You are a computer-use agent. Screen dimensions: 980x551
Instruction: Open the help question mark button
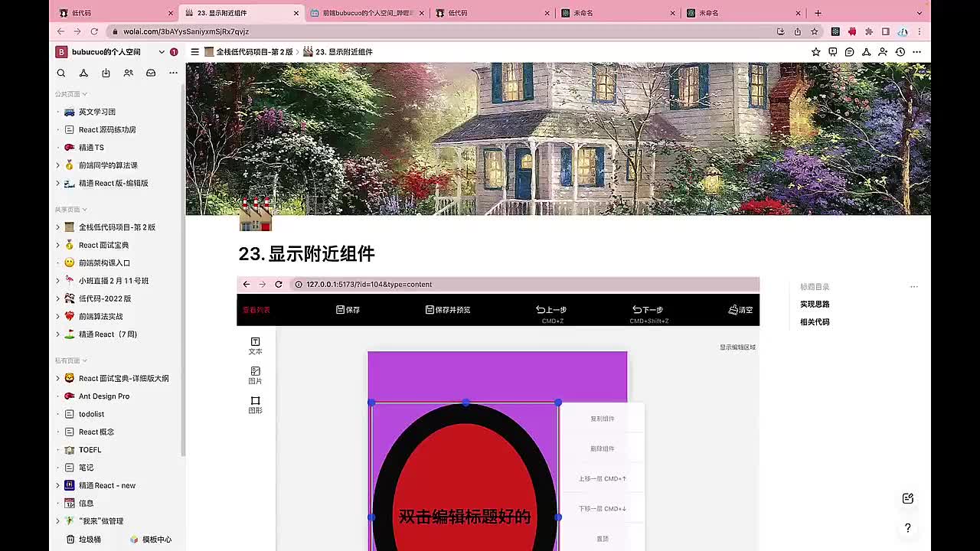click(x=908, y=528)
